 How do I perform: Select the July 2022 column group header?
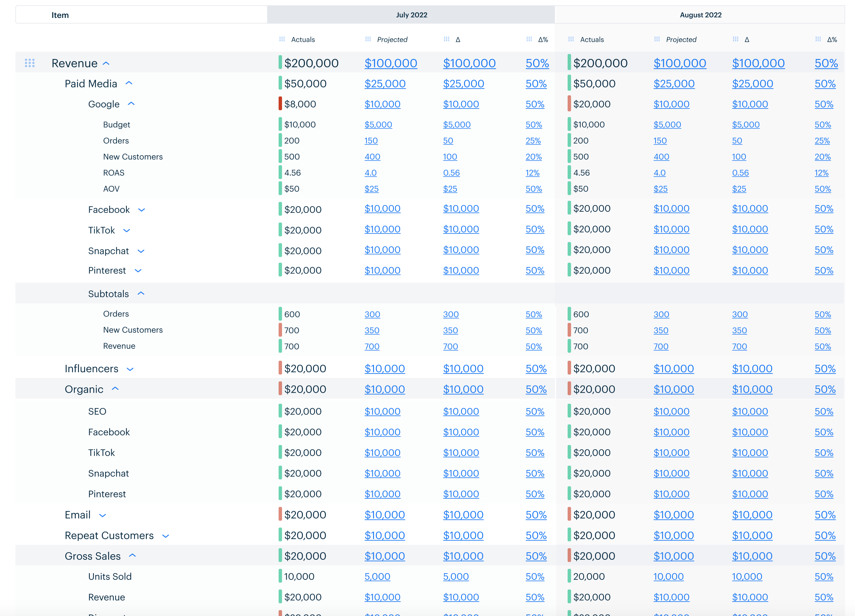[x=411, y=15]
